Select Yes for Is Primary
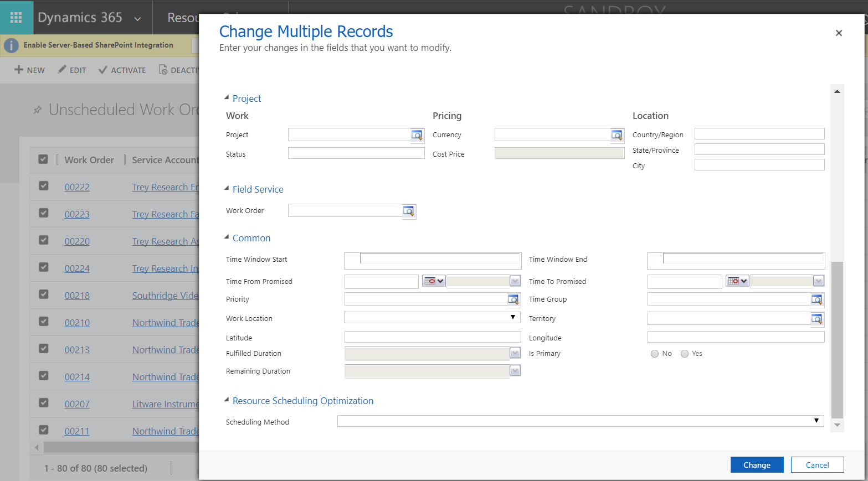 tap(684, 353)
